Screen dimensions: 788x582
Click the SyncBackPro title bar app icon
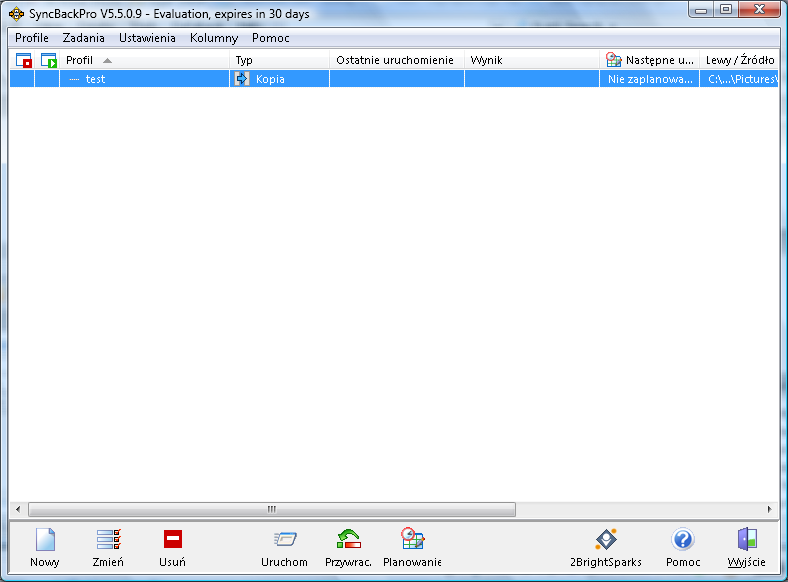[x=17, y=14]
